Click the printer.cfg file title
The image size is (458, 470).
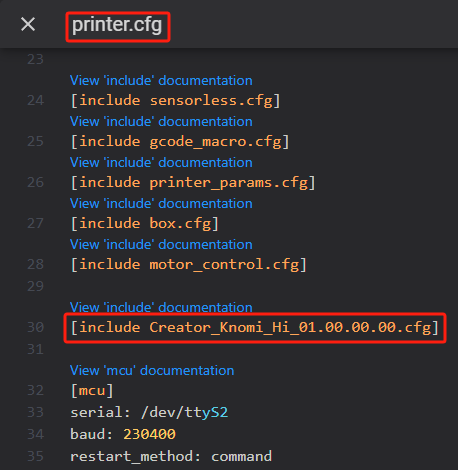pos(117,25)
